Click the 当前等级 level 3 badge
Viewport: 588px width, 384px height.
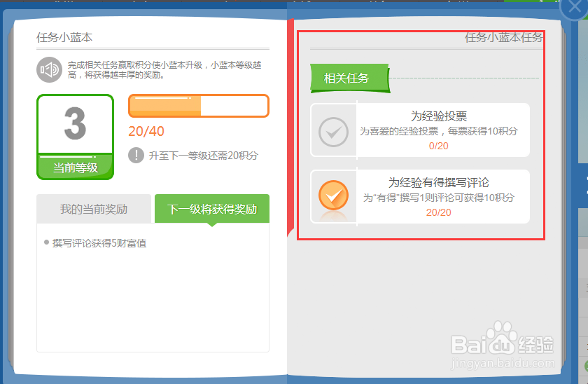coord(75,137)
